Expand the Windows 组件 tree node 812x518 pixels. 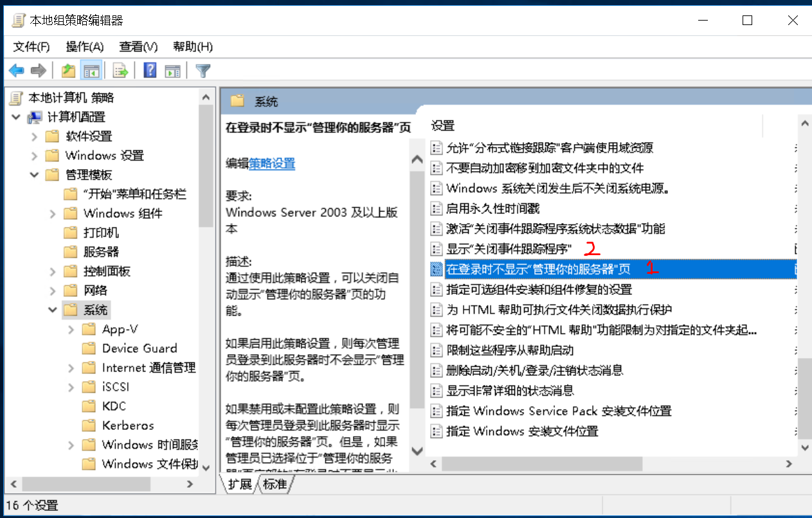pos(53,213)
